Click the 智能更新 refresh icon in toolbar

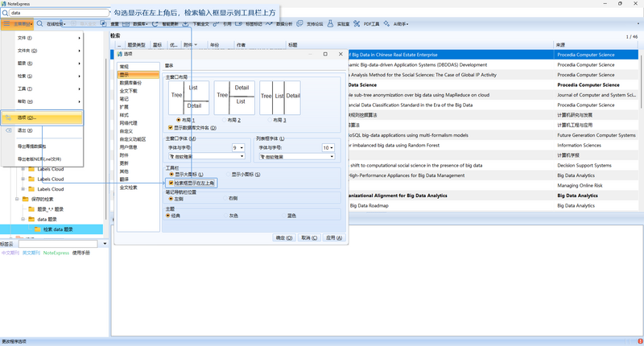155,24
